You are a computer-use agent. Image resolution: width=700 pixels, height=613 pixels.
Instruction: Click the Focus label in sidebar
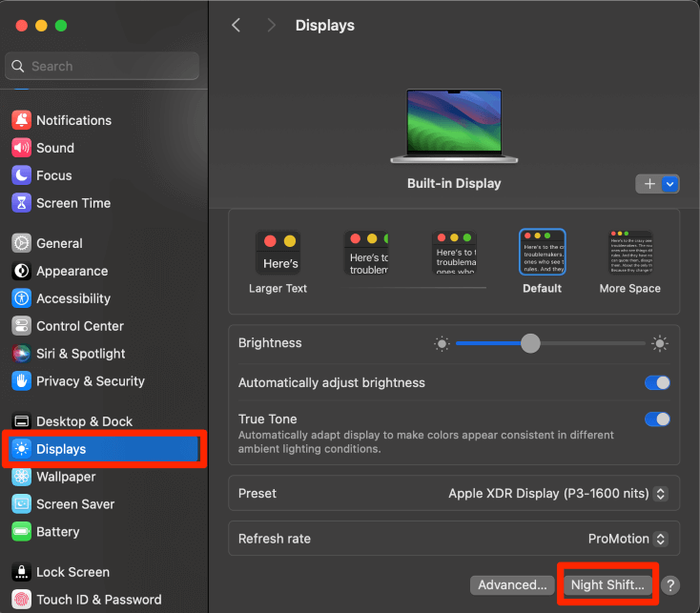tap(54, 175)
